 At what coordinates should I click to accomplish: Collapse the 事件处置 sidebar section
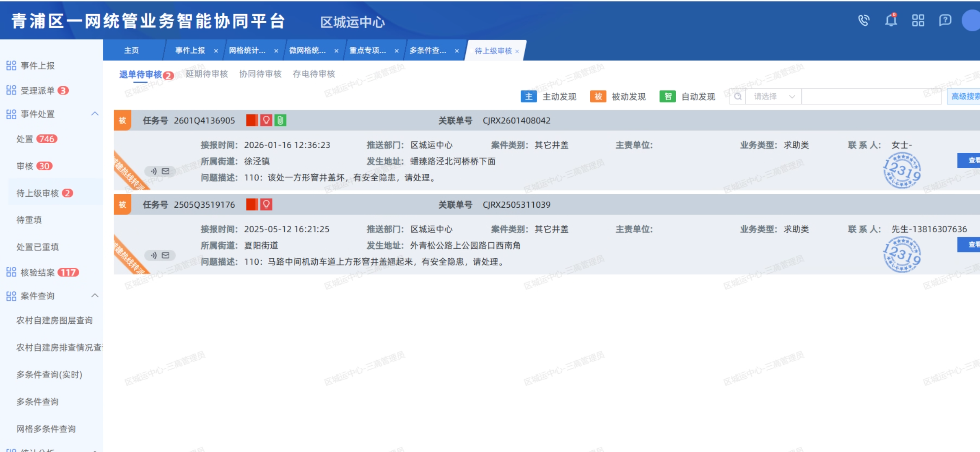point(95,114)
